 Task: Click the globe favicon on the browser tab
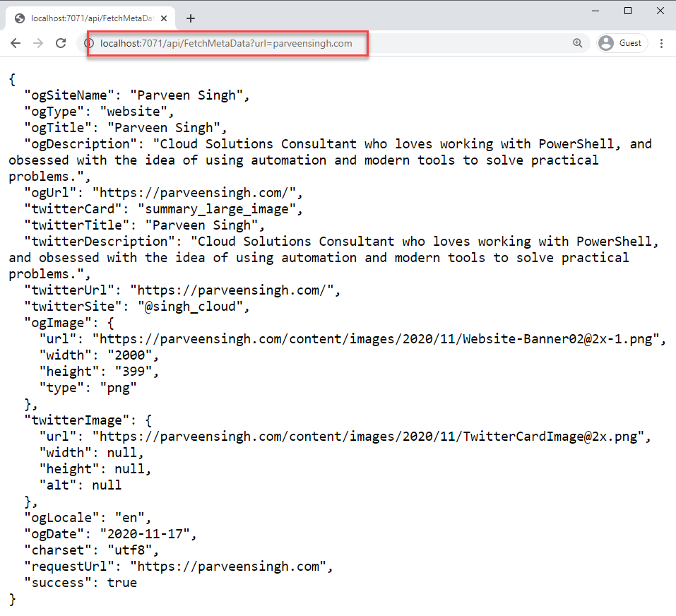point(19,18)
